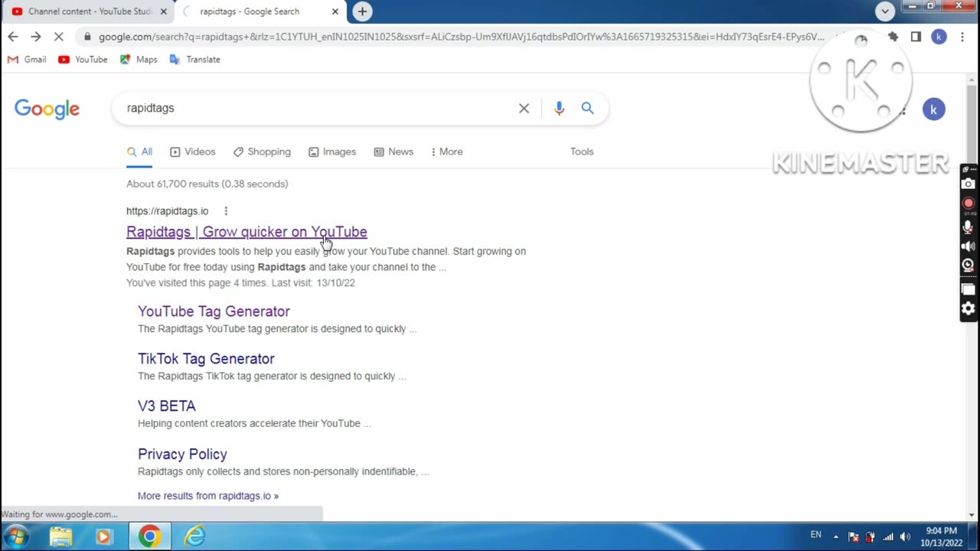Start voice search with microphone
The width and height of the screenshot is (980, 551).
559,109
